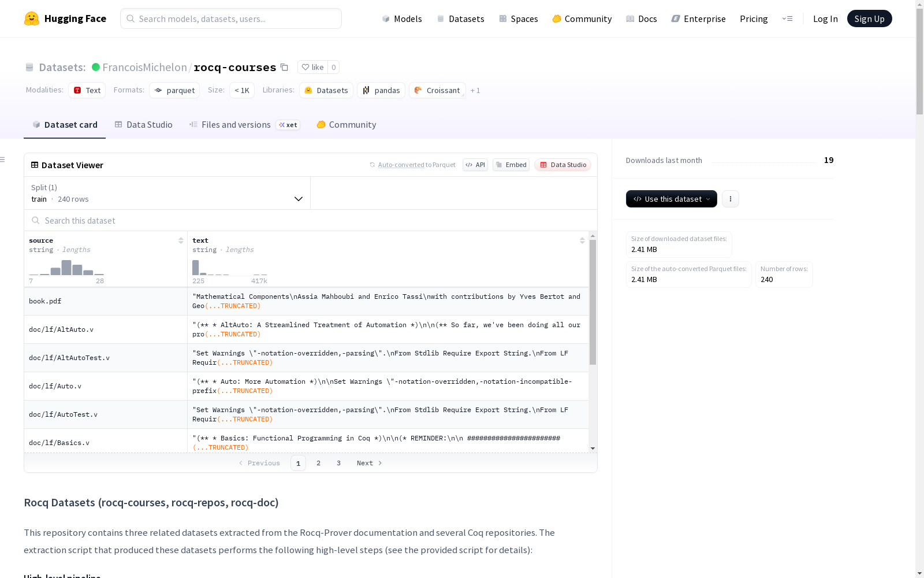
Task: Go to page 3 of the dataset
Action: 338,463
